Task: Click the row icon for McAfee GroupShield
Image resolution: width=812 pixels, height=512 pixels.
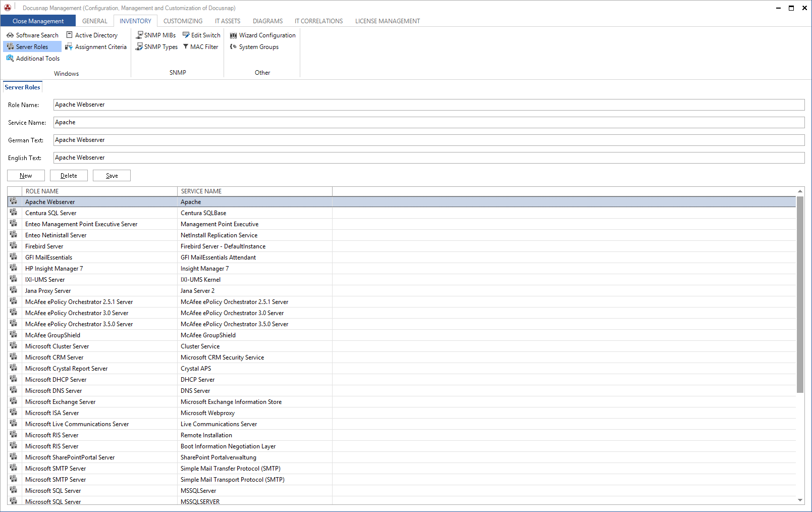Action: point(14,335)
